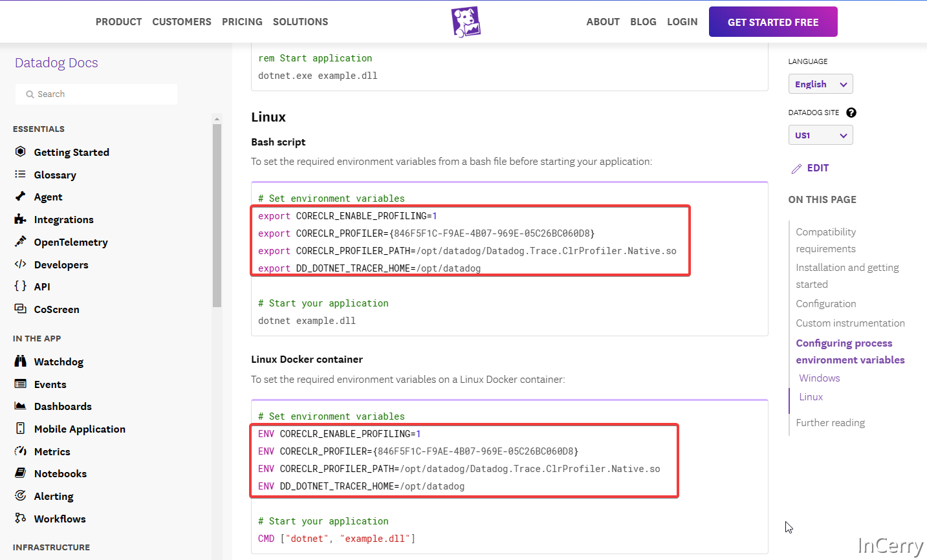Image resolution: width=927 pixels, height=560 pixels.
Task: Go to Windows section in page contents
Action: pyautogui.click(x=819, y=378)
